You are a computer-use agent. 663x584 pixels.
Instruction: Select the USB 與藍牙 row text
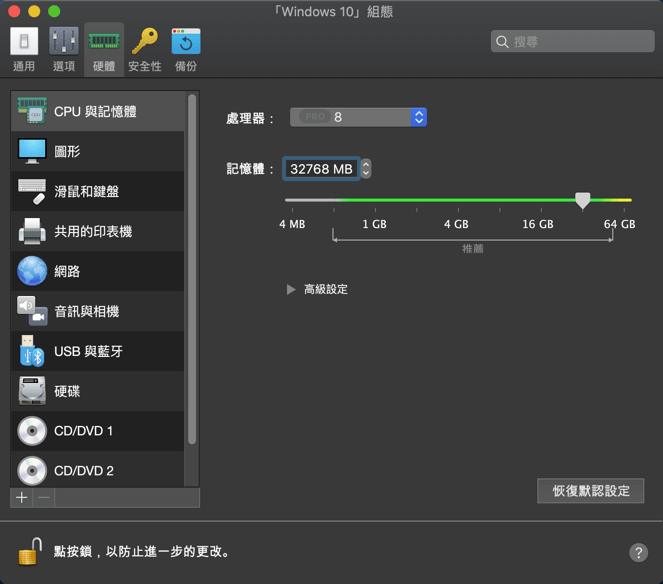pyautogui.click(x=88, y=351)
